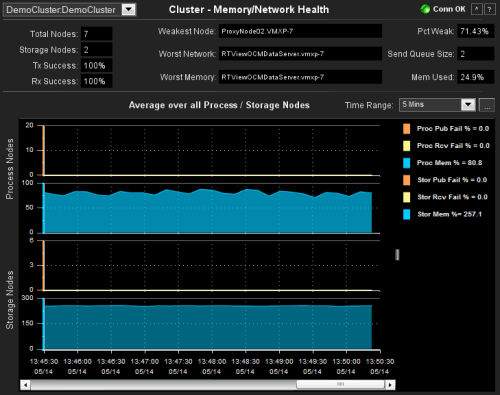
Task: Click the 13:50:30 time axis label
Action: click(x=380, y=362)
